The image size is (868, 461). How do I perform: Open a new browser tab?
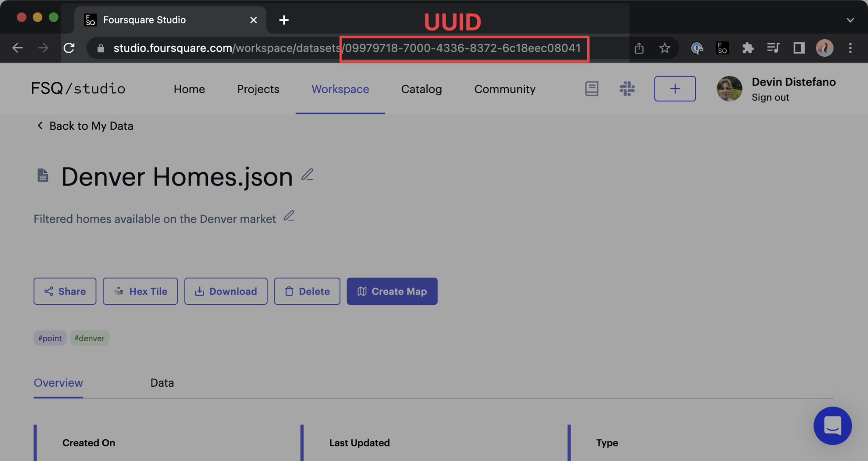click(x=284, y=20)
